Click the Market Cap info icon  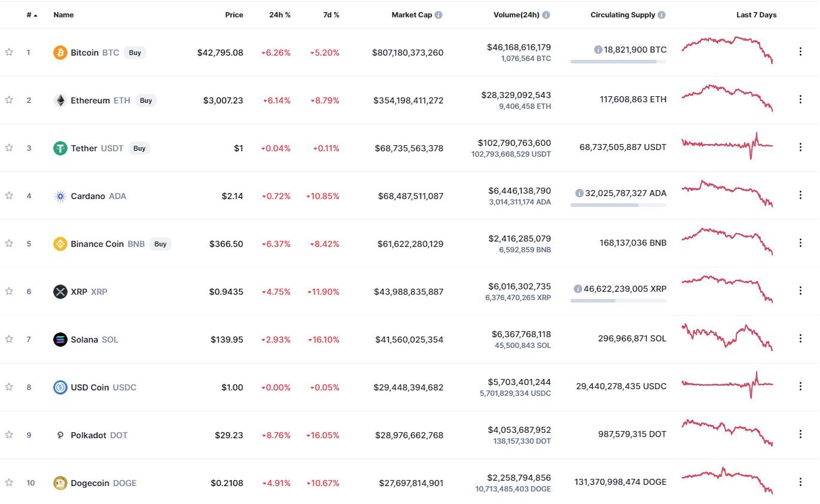click(x=438, y=15)
